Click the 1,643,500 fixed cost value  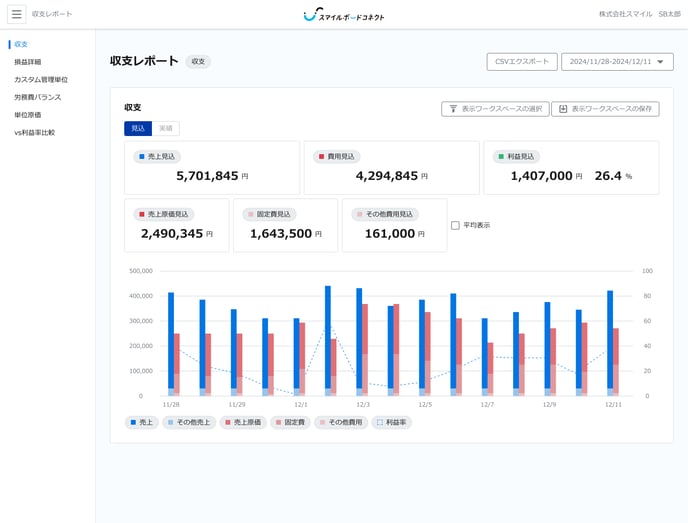click(x=281, y=234)
